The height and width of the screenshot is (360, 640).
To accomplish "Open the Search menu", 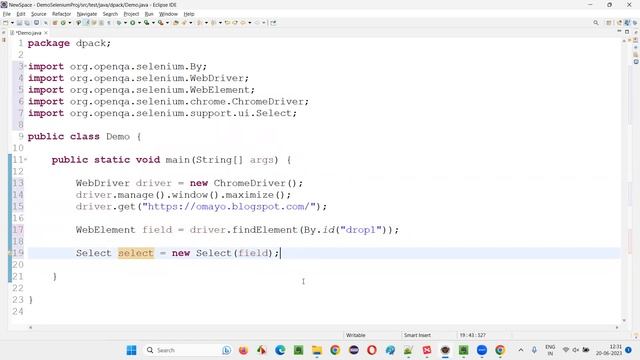I will [110, 14].
